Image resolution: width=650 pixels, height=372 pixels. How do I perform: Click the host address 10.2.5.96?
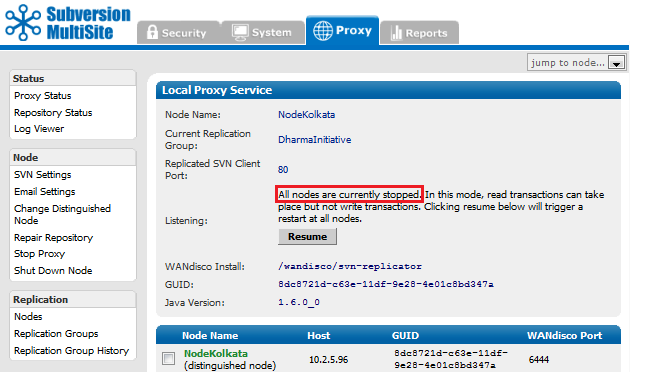(328, 360)
